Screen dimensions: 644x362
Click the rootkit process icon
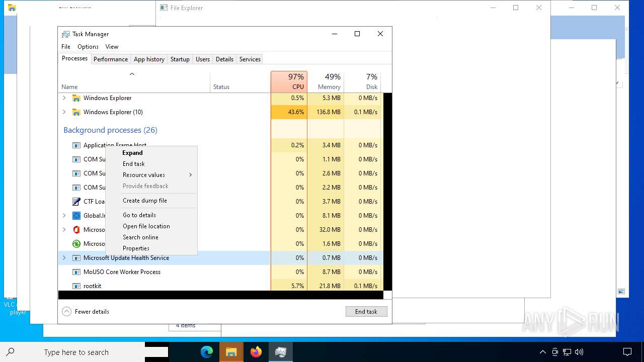[76, 286]
